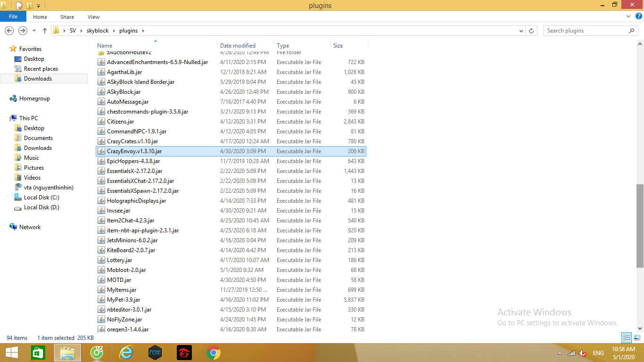Open Help with the blue question mark icon
644x362 pixels.
(638, 16)
